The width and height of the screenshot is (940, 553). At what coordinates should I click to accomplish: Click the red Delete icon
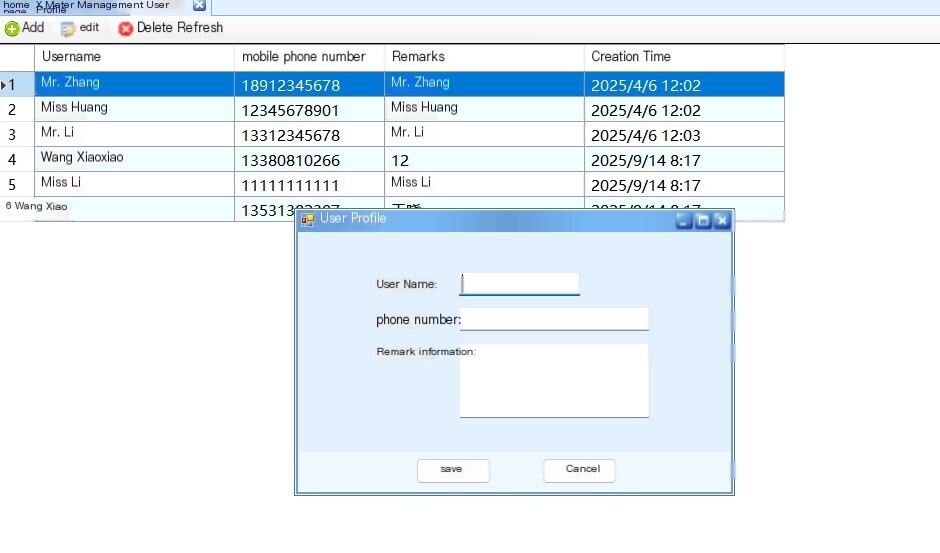pos(125,28)
